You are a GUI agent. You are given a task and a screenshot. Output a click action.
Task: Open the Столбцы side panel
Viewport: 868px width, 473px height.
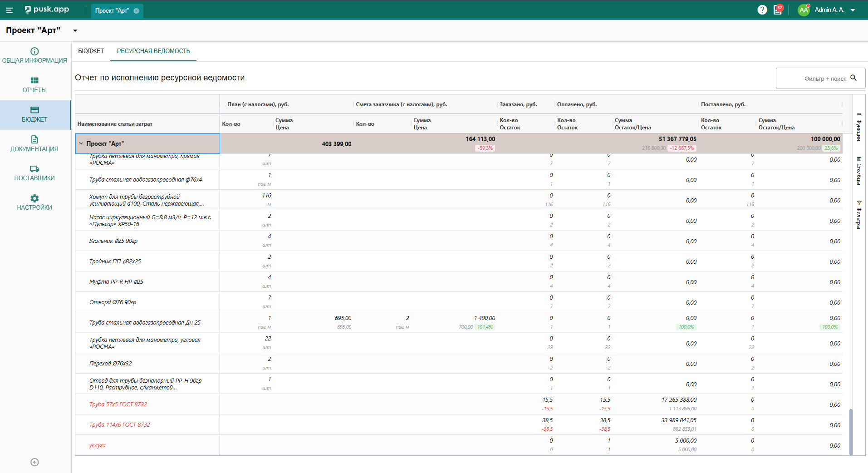pyautogui.click(x=858, y=171)
